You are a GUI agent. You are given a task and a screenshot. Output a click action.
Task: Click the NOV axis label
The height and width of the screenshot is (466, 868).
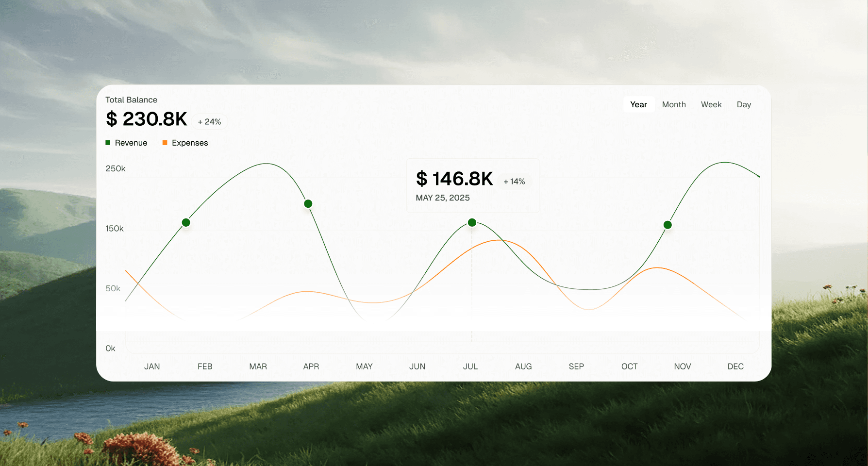[x=683, y=366]
